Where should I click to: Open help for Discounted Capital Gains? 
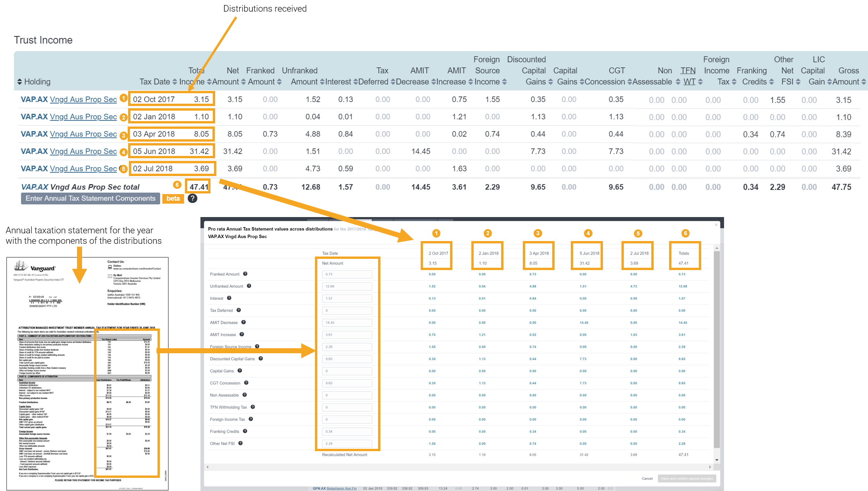pos(260,359)
